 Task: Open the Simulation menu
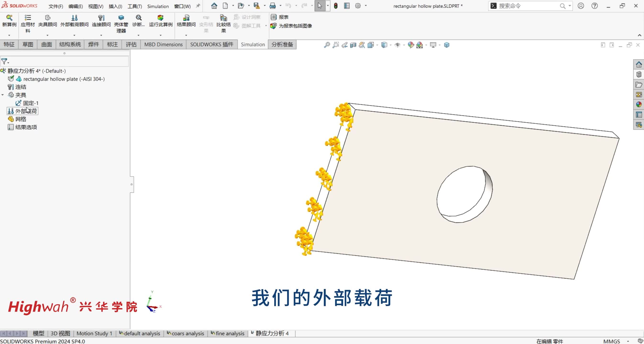click(158, 6)
